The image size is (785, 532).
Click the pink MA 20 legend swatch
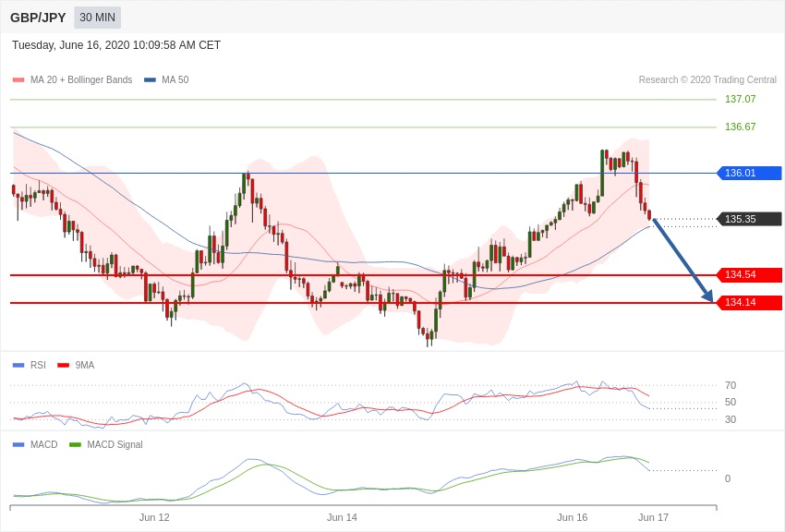(18, 80)
